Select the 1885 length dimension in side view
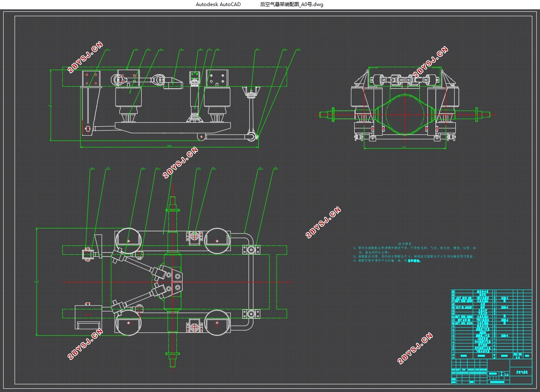Screen dimensions: 540x392 [169, 146]
